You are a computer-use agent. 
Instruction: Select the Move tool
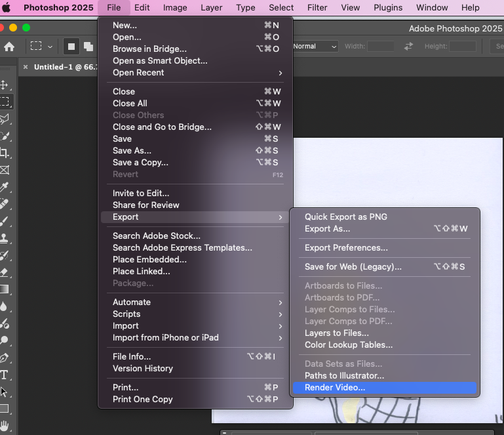click(4, 85)
